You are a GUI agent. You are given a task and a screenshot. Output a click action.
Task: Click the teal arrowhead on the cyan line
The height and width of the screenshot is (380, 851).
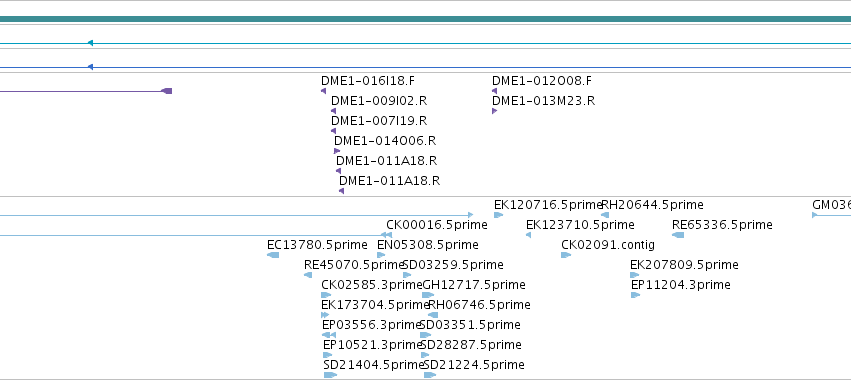pyautogui.click(x=90, y=43)
